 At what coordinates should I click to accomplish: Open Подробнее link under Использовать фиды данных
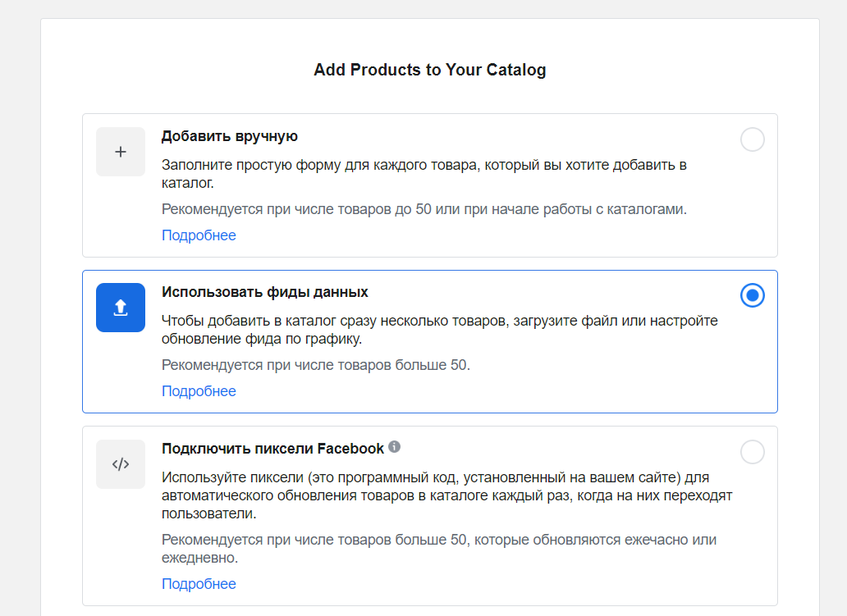pos(199,391)
